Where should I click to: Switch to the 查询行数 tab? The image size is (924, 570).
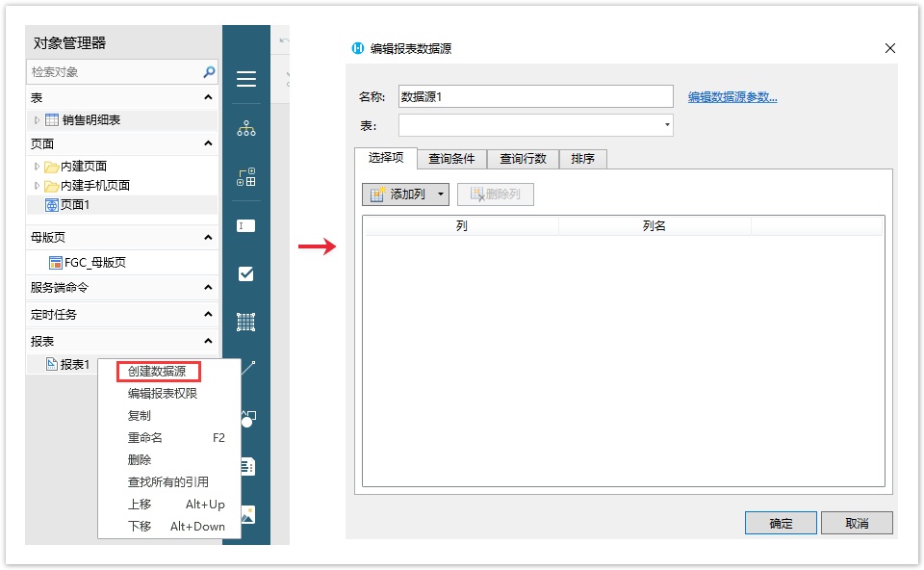tap(523, 159)
